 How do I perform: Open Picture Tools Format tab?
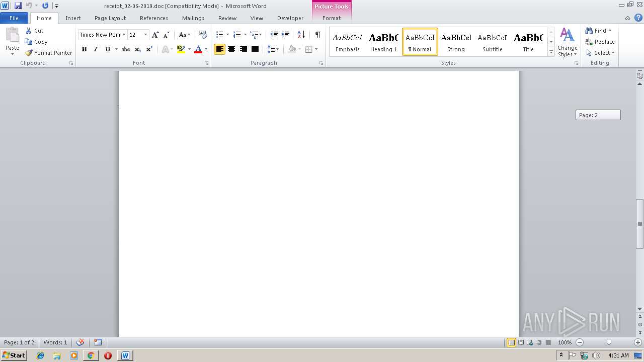(x=332, y=18)
